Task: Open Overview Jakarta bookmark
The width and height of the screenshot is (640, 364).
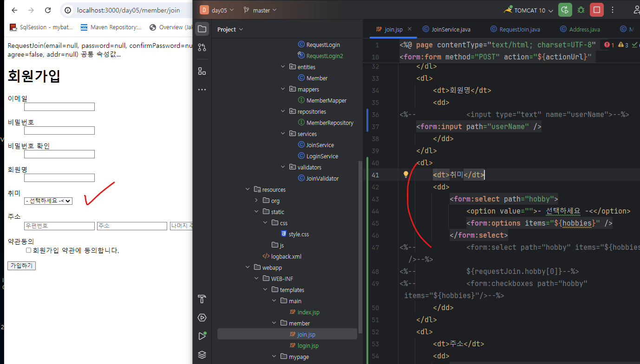Action: click(x=171, y=27)
